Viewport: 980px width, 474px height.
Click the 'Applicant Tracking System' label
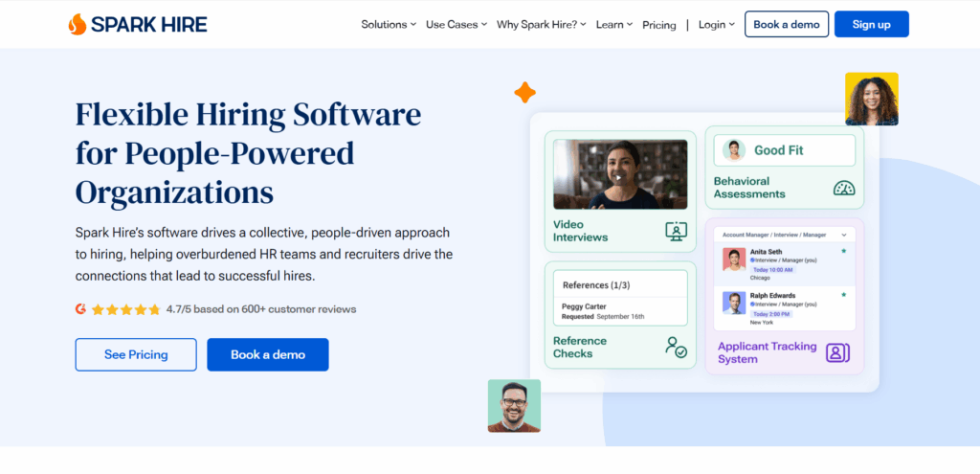[x=767, y=352]
